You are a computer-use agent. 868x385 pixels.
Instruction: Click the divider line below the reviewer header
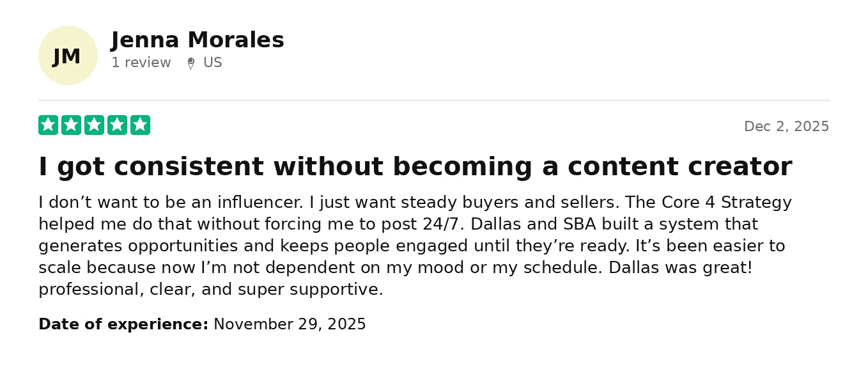(x=434, y=100)
